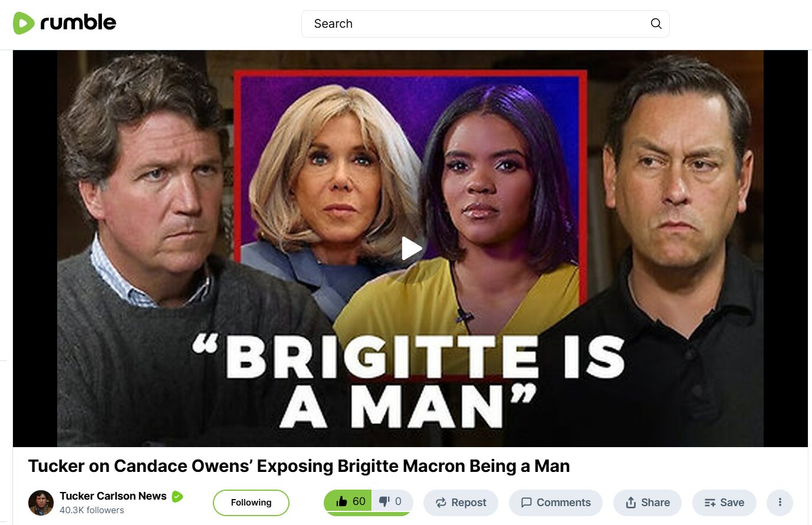Click the green verified badge icon
The width and height of the screenshot is (812, 525).
[x=177, y=497]
